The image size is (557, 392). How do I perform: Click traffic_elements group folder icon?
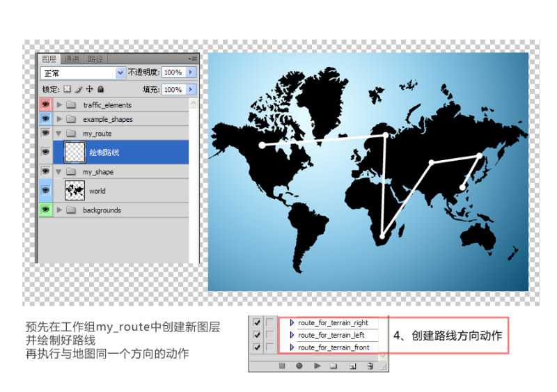(72, 104)
